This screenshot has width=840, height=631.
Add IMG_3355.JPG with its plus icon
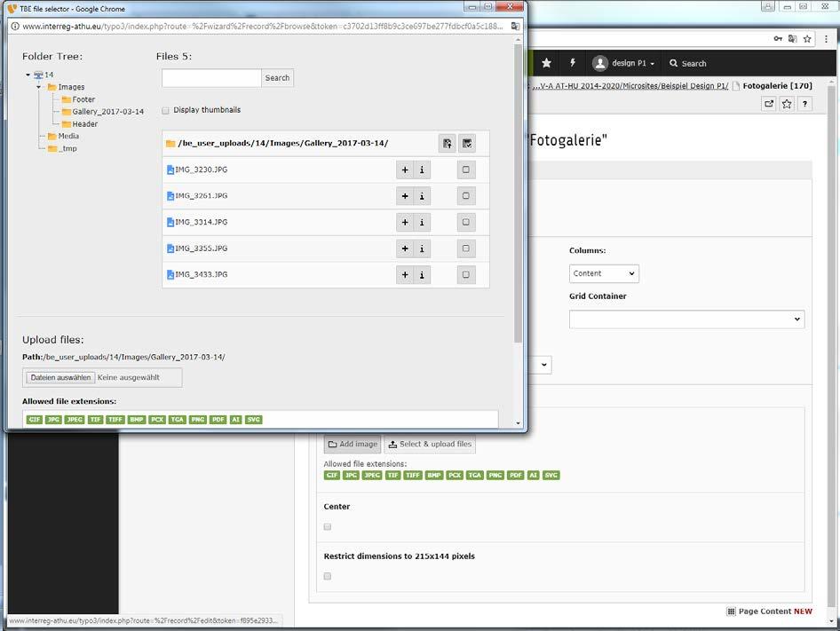pos(405,248)
